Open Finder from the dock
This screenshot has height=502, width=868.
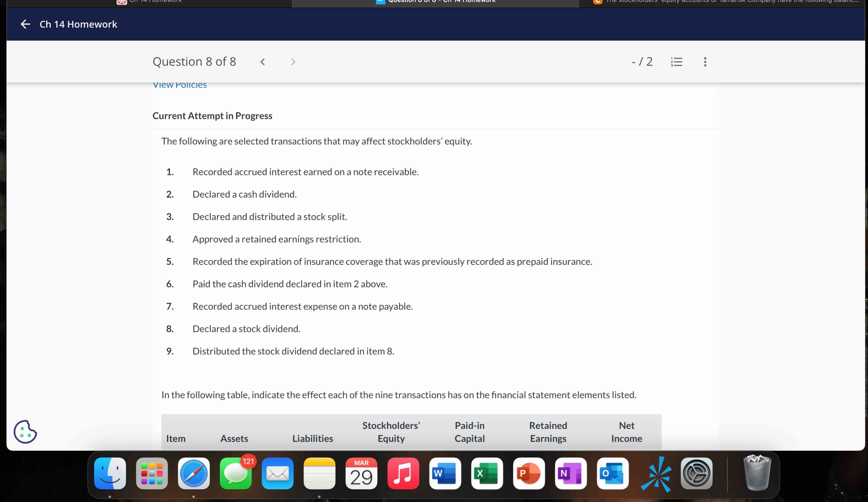(x=110, y=473)
